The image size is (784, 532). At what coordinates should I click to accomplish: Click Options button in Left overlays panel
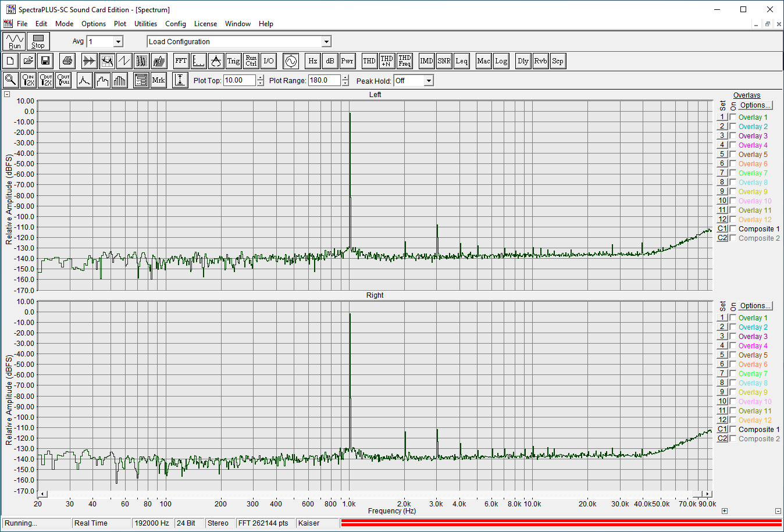coord(756,105)
